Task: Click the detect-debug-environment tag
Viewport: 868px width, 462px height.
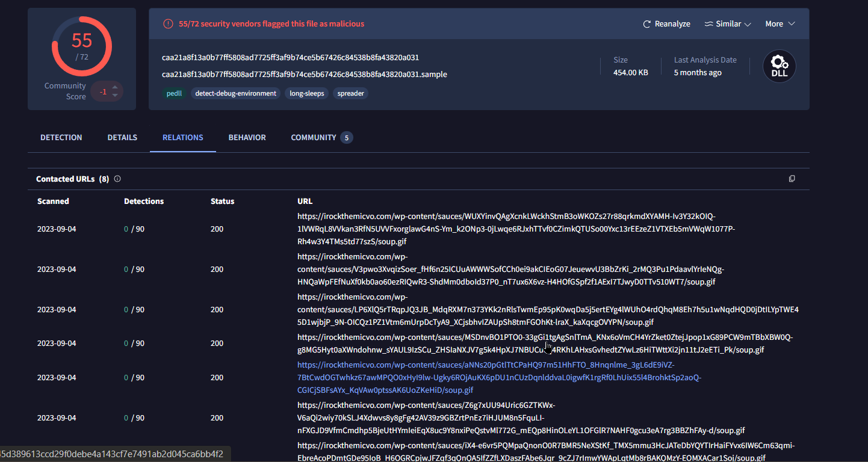Action: (236, 93)
